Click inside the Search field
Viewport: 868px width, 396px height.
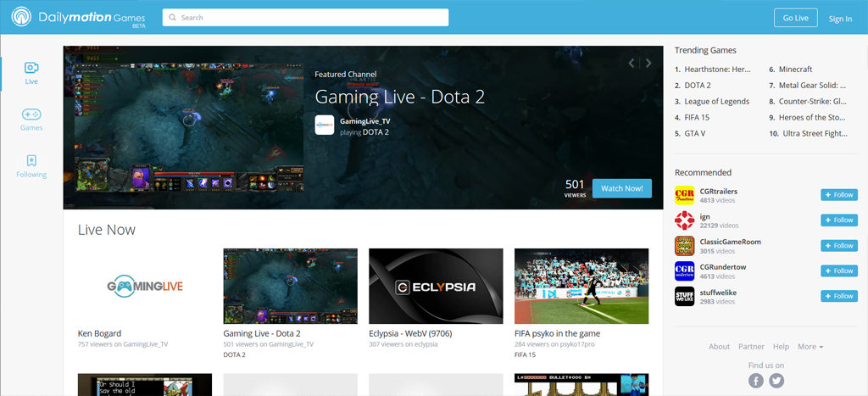point(305,18)
